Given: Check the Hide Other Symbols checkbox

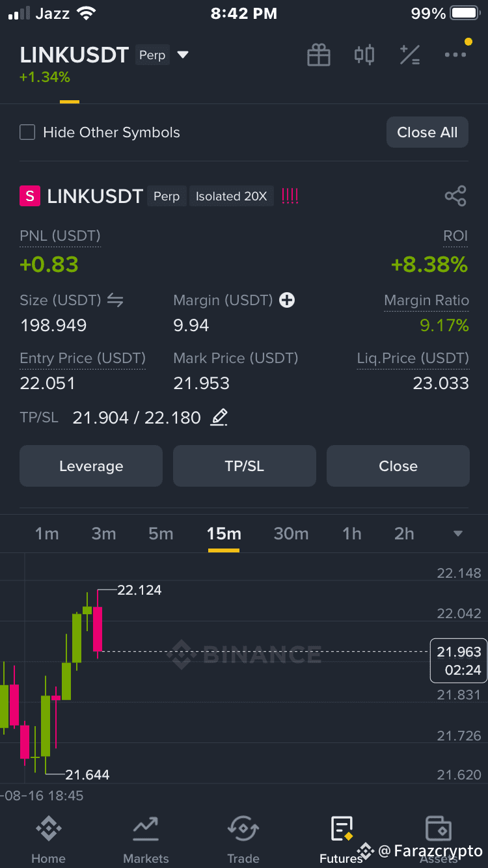Looking at the screenshot, I should pyautogui.click(x=27, y=133).
